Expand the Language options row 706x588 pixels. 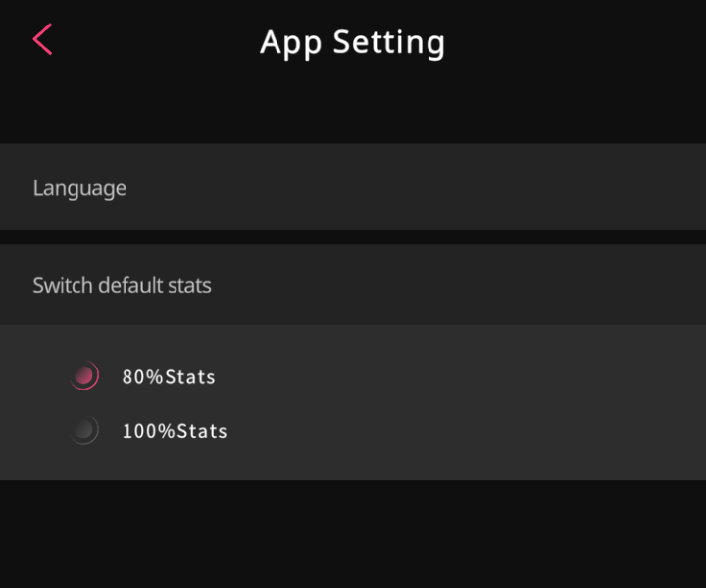pos(353,187)
